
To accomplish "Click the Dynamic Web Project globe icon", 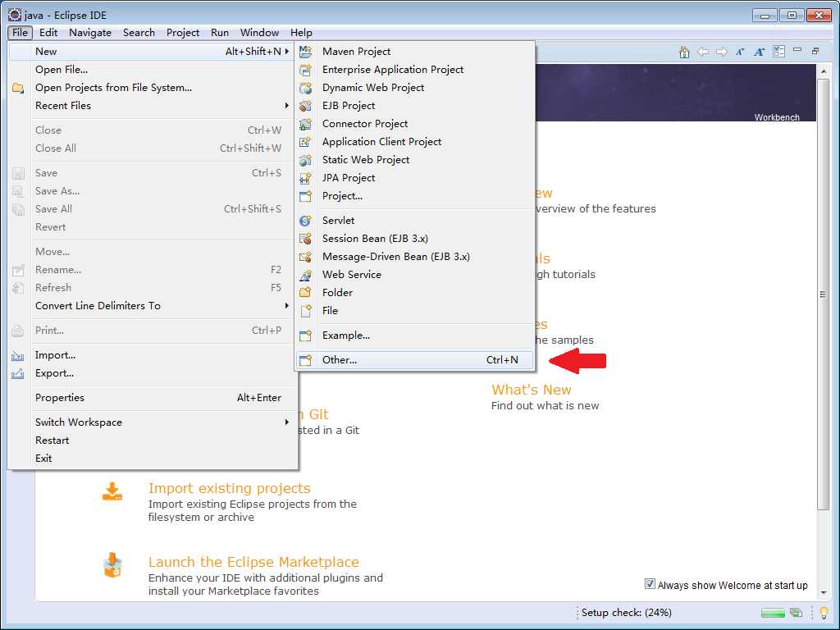I will pos(305,88).
